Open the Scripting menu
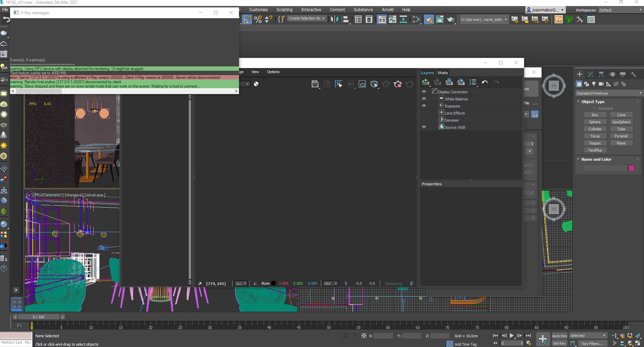Screen dimensions: 644x347 pos(284,10)
